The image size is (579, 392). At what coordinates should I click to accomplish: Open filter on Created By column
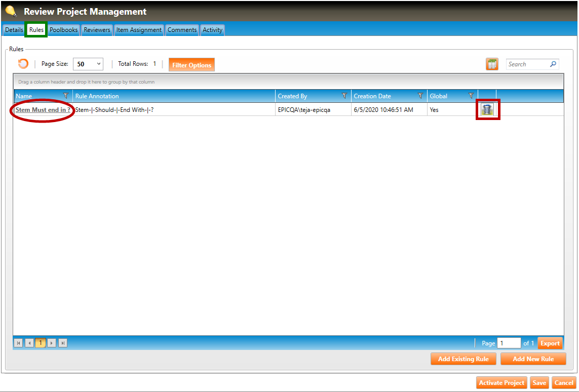(344, 96)
